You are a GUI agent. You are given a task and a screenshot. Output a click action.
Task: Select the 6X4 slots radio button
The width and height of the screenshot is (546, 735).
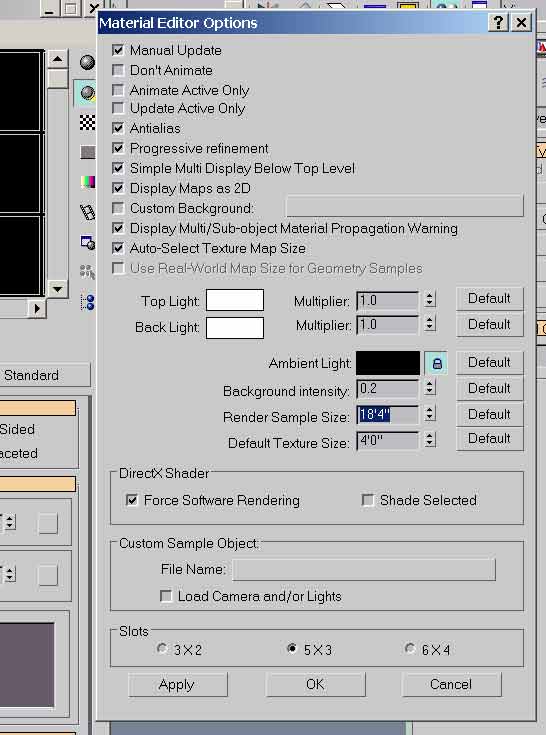tap(410, 648)
